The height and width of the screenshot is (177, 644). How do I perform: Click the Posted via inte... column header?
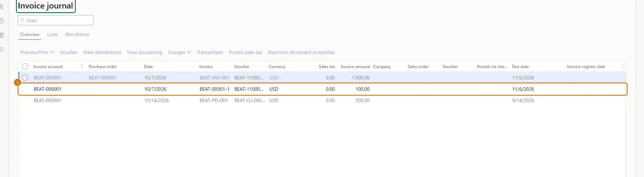(x=493, y=67)
